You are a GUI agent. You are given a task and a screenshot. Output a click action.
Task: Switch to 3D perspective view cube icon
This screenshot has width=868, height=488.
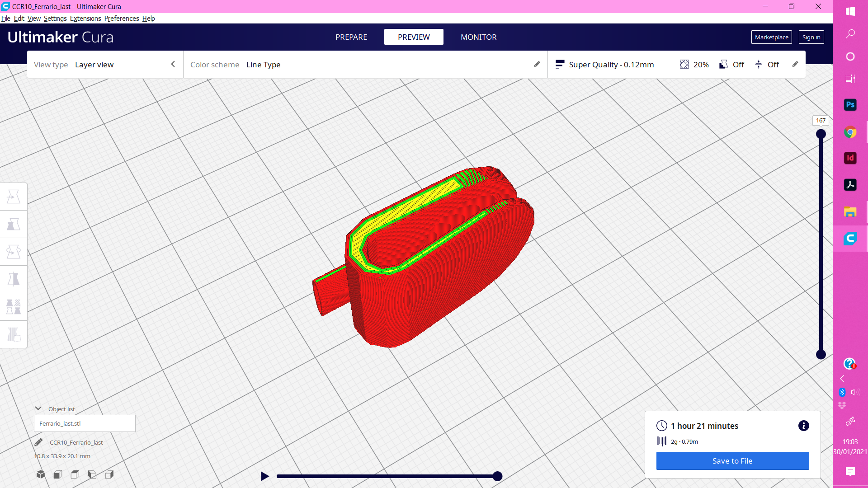41,474
